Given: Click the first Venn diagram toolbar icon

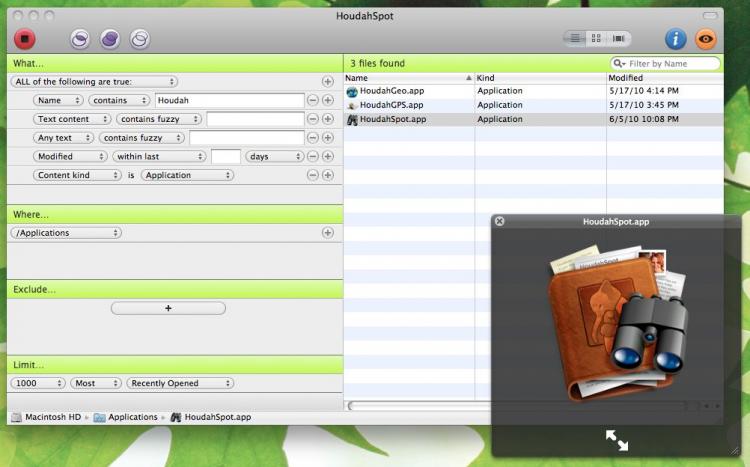Looking at the screenshot, I should click(x=80, y=39).
